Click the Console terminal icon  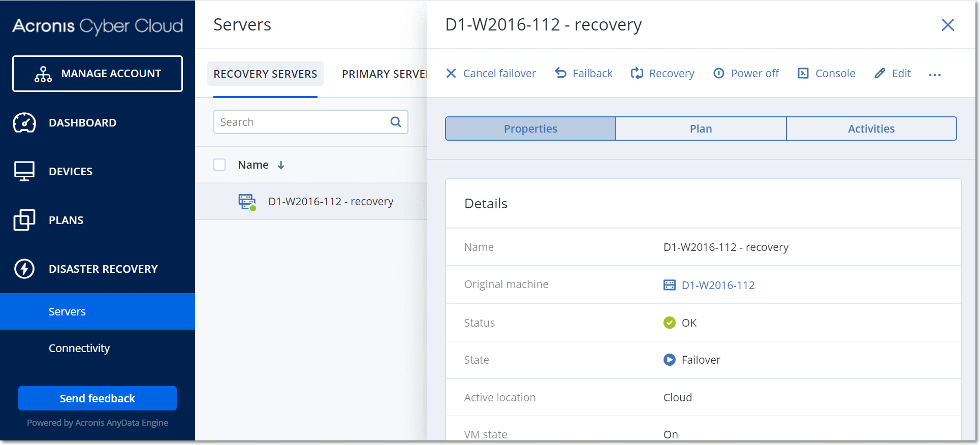(x=803, y=73)
